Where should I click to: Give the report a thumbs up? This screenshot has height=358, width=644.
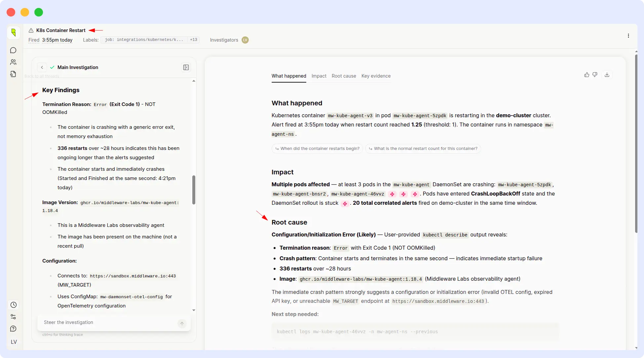(x=586, y=75)
